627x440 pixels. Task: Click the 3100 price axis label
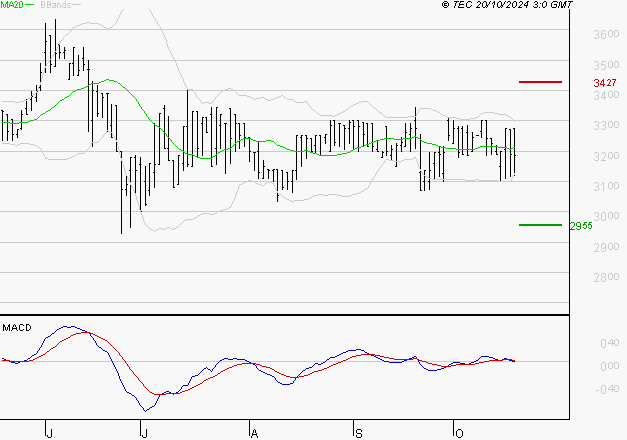tap(606, 186)
